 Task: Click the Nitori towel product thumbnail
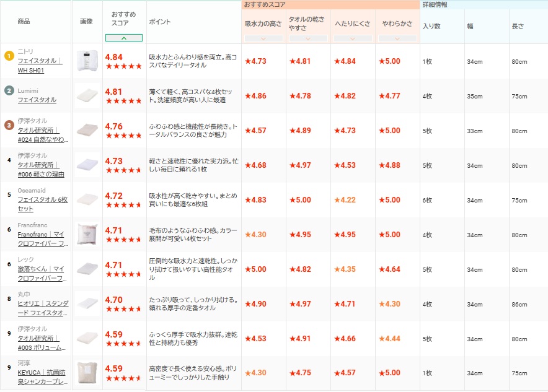[x=87, y=61]
